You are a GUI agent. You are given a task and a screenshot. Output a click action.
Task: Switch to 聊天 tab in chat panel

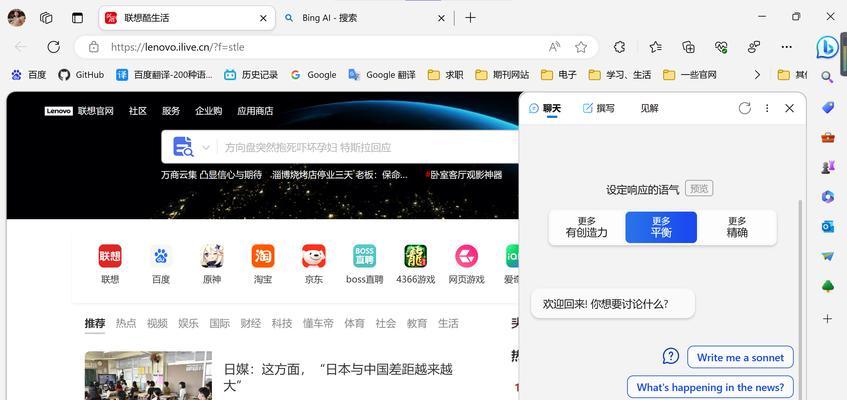pyautogui.click(x=545, y=108)
